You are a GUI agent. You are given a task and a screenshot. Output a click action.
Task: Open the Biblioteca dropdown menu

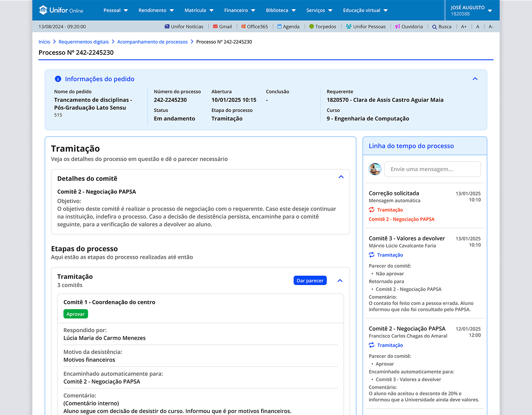pos(281,10)
